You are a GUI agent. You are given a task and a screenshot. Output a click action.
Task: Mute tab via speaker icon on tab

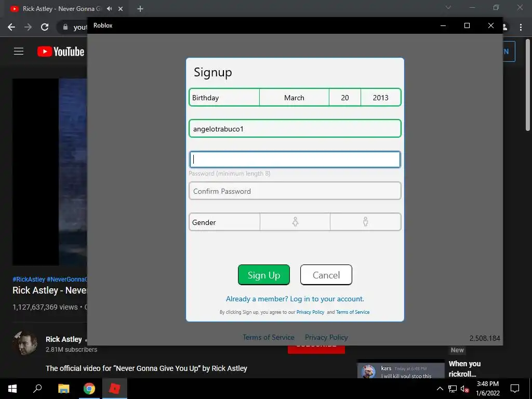pyautogui.click(x=109, y=9)
